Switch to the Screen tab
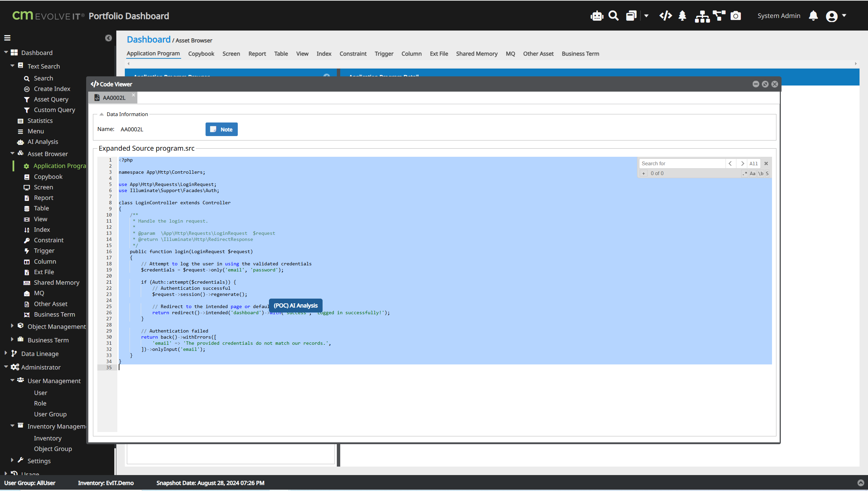This screenshot has width=868, height=491. coord(231,54)
